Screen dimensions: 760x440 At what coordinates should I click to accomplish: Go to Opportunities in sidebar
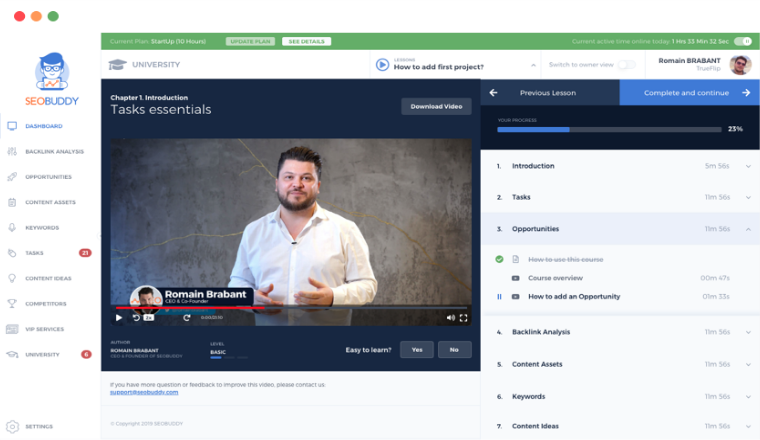(48, 177)
